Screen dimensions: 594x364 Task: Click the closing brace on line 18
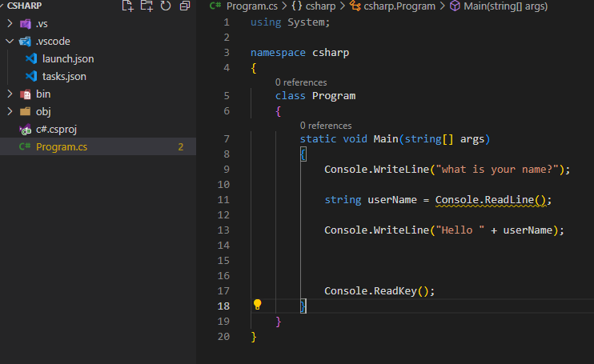coord(303,306)
